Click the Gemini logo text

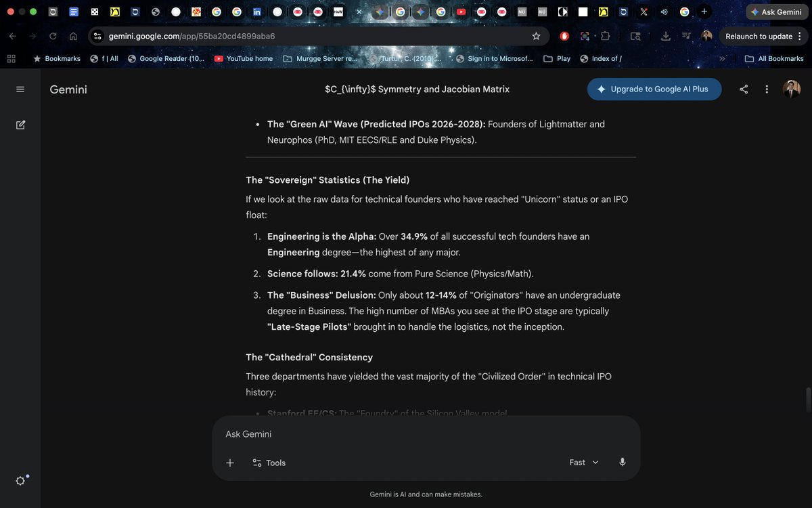tap(68, 89)
